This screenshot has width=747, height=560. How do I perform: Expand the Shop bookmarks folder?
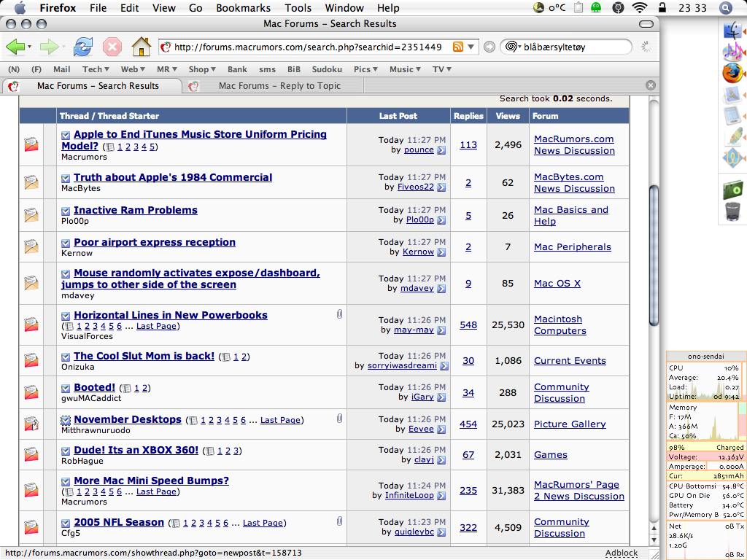[203, 69]
